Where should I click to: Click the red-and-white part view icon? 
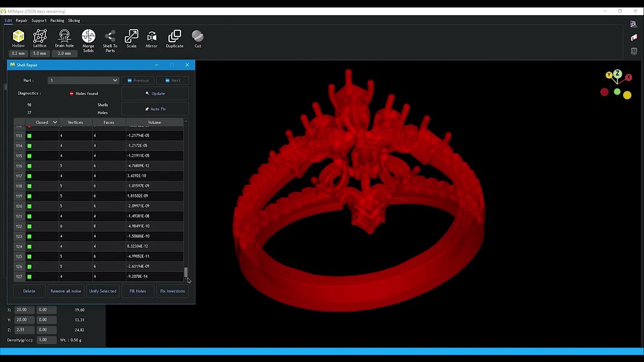634,38
